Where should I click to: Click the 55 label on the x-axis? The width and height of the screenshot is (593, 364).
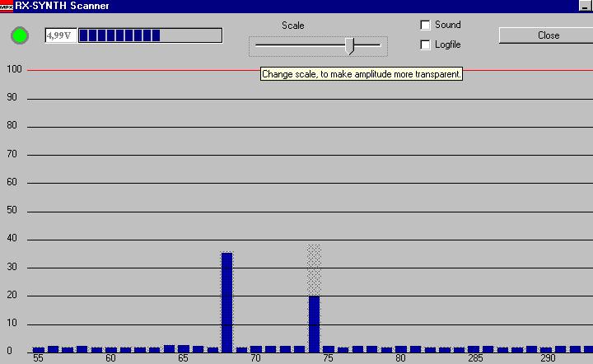coord(38,358)
